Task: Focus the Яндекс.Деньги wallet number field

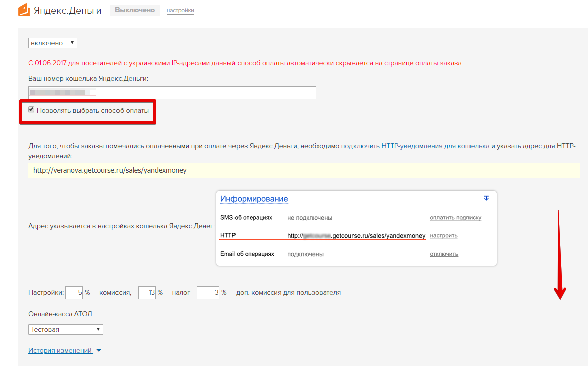Action: coord(172,92)
